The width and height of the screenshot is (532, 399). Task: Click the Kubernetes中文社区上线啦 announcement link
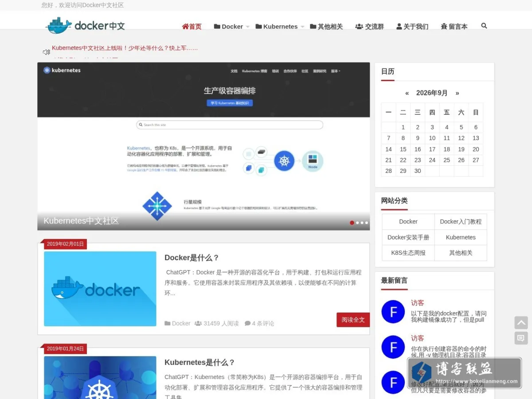(125, 48)
